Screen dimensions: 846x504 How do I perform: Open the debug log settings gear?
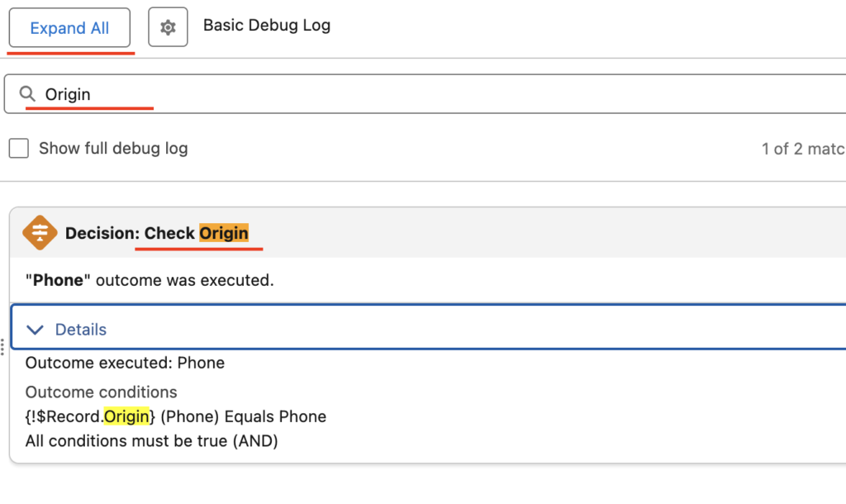click(x=168, y=27)
